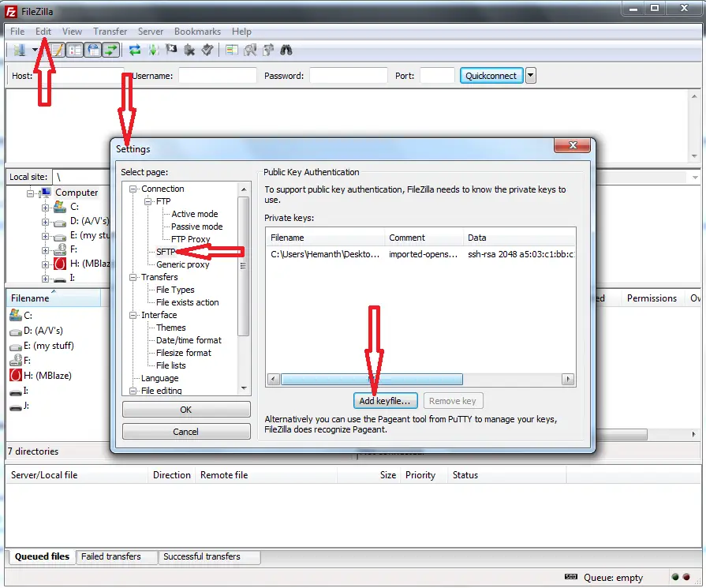706x588 pixels.
Task: Click the F: drive icon in file list
Action: [16, 360]
